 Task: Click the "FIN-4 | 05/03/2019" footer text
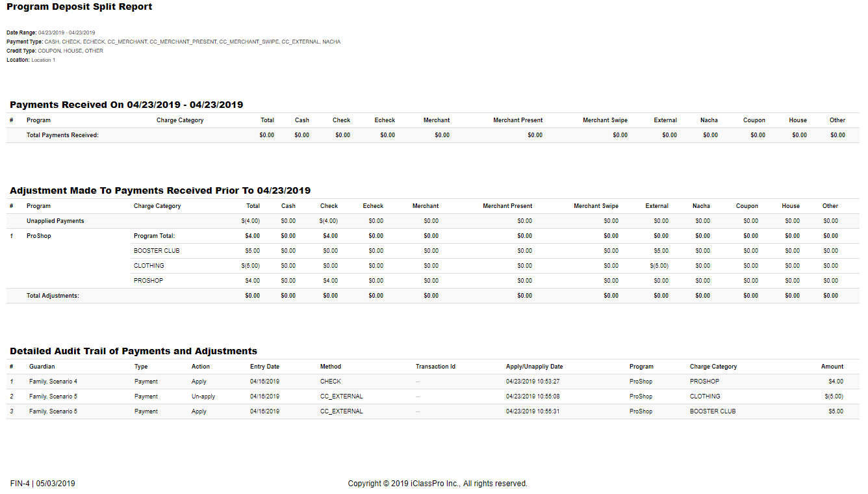(x=43, y=484)
